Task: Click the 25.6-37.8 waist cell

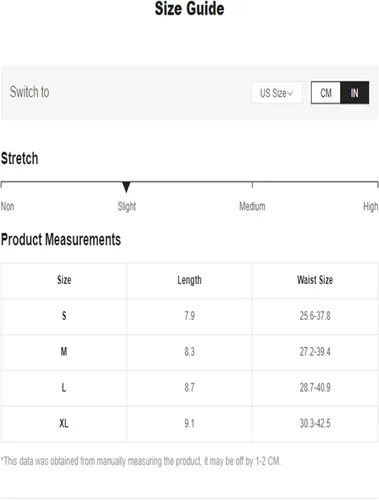Action: click(x=315, y=316)
